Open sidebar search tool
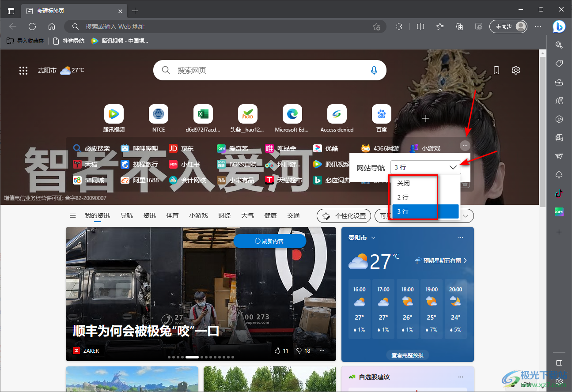The image size is (572, 392). point(559,45)
